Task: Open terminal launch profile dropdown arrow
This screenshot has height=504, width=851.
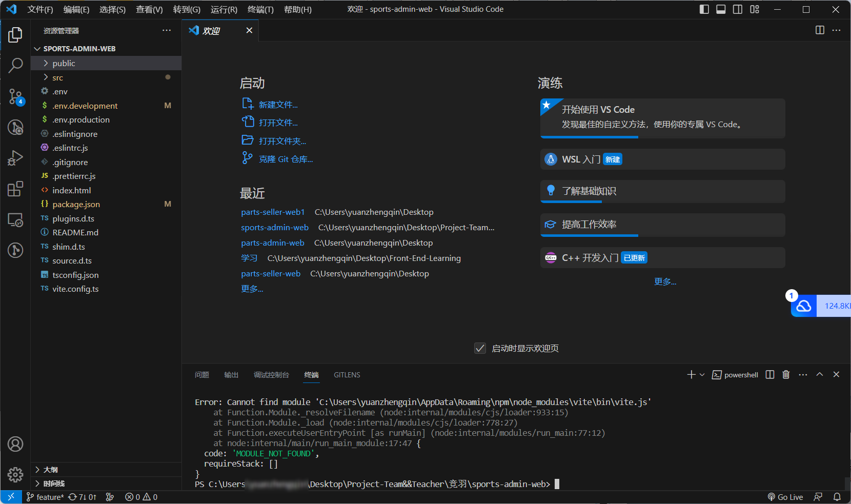Action: point(702,375)
